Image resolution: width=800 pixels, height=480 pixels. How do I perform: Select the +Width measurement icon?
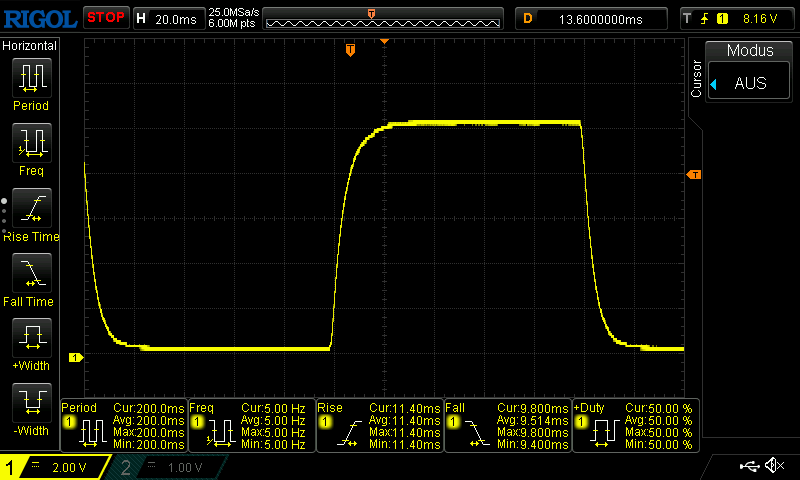[x=30, y=339]
